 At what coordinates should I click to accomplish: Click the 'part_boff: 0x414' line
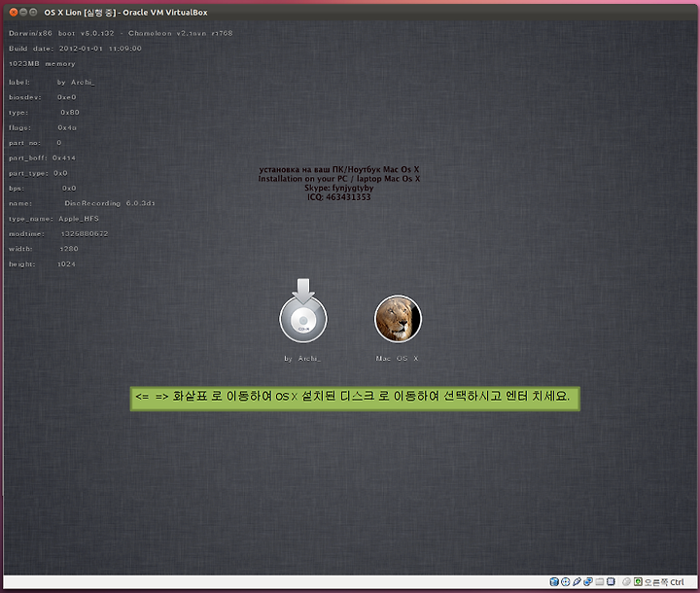42,157
